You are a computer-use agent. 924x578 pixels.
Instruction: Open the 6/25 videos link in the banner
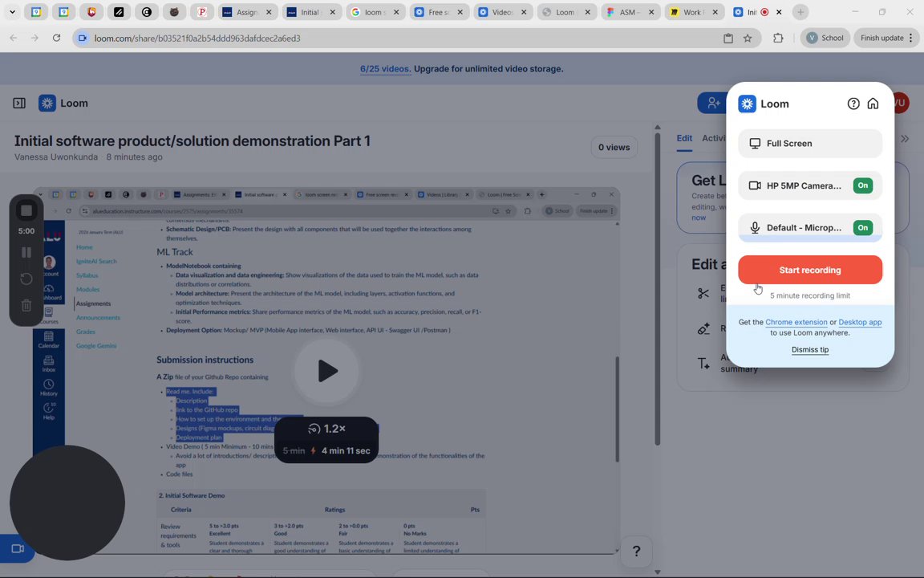[385, 69]
